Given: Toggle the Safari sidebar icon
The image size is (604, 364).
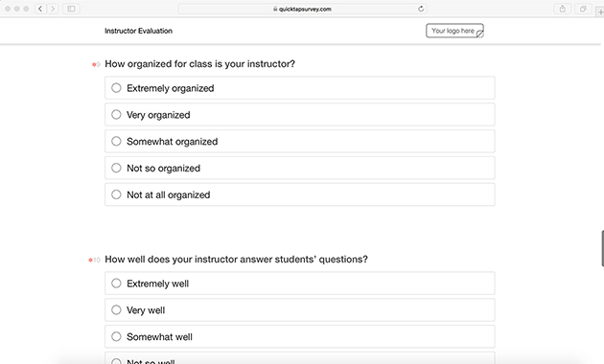Looking at the screenshot, I should click(x=71, y=9).
